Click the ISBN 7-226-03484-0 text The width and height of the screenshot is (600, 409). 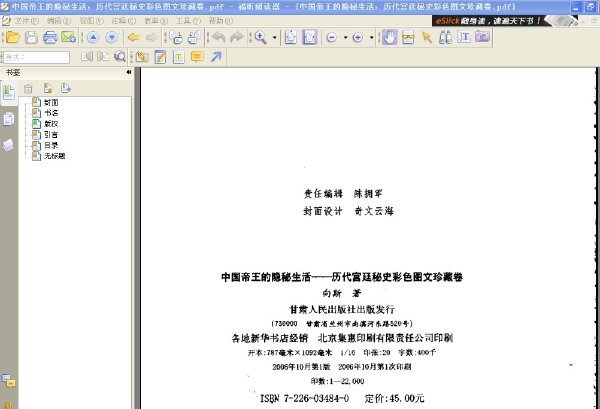(x=305, y=398)
